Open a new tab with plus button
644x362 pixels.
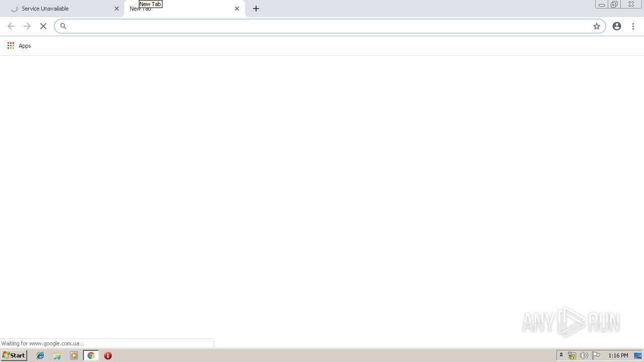coord(256,9)
